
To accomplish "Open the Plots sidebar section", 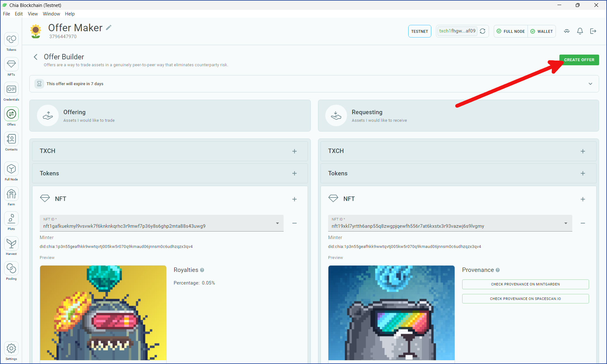I will 11,221.
